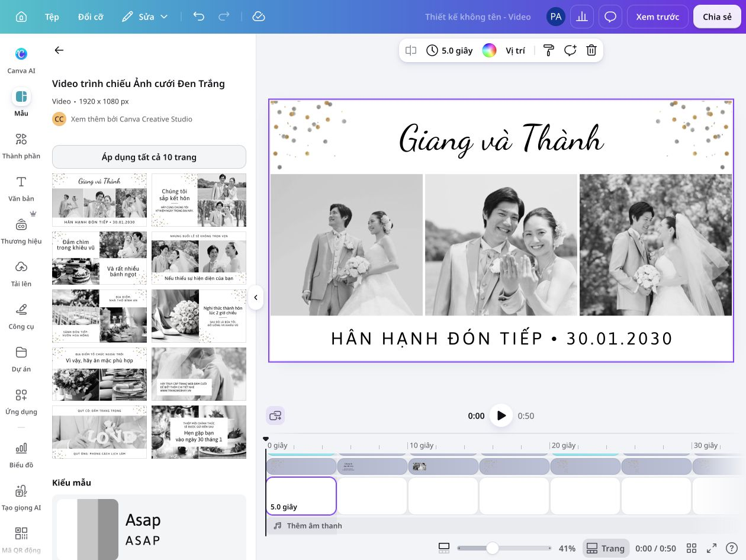
Task: Open Tạo giọng AI panel
Action: [x=21, y=497]
